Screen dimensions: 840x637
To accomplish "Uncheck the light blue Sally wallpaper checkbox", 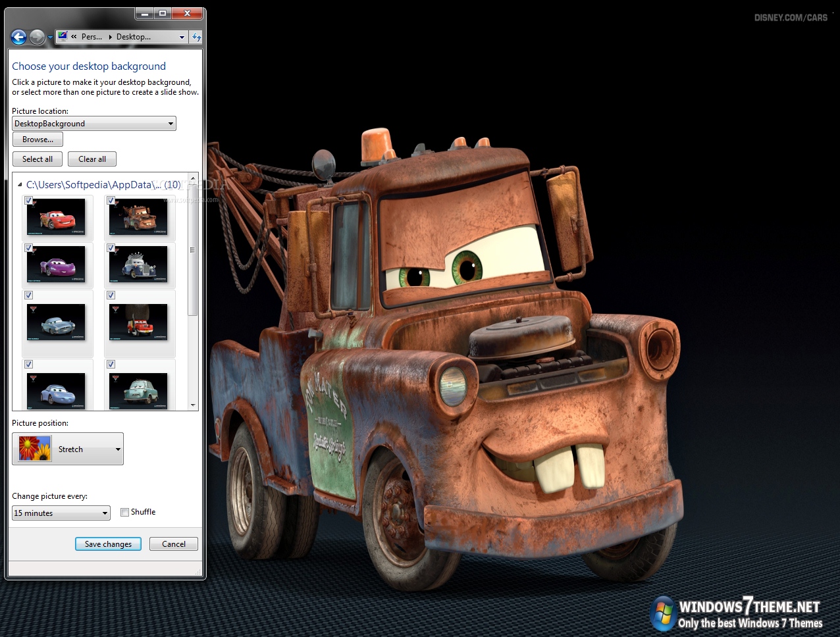I will click(29, 365).
